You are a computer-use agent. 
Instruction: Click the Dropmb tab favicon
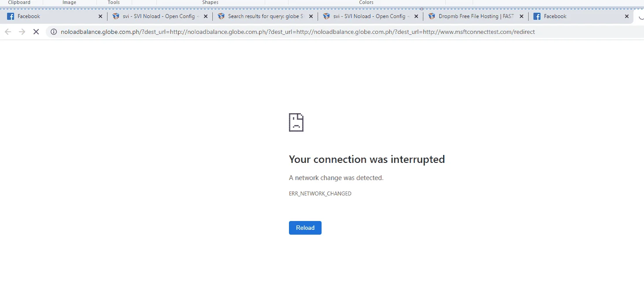432,16
